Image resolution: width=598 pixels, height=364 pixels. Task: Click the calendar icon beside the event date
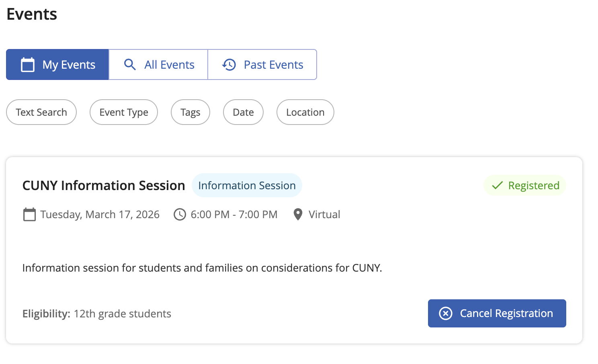click(x=29, y=215)
